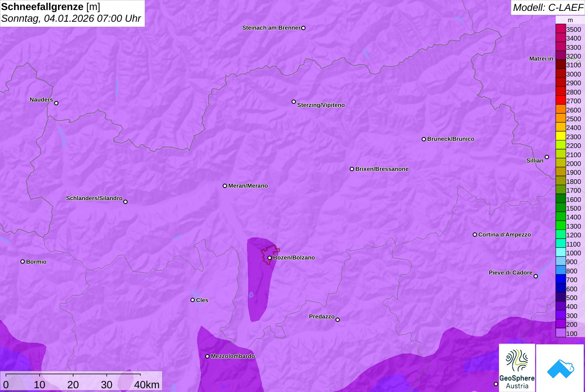Click the Modell: C-LAEF label
This screenshot has height=392, width=585.
tap(548, 7)
